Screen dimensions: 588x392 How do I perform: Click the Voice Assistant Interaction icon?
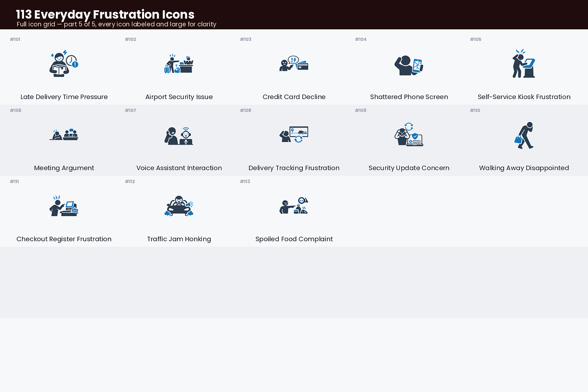click(x=179, y=135)
